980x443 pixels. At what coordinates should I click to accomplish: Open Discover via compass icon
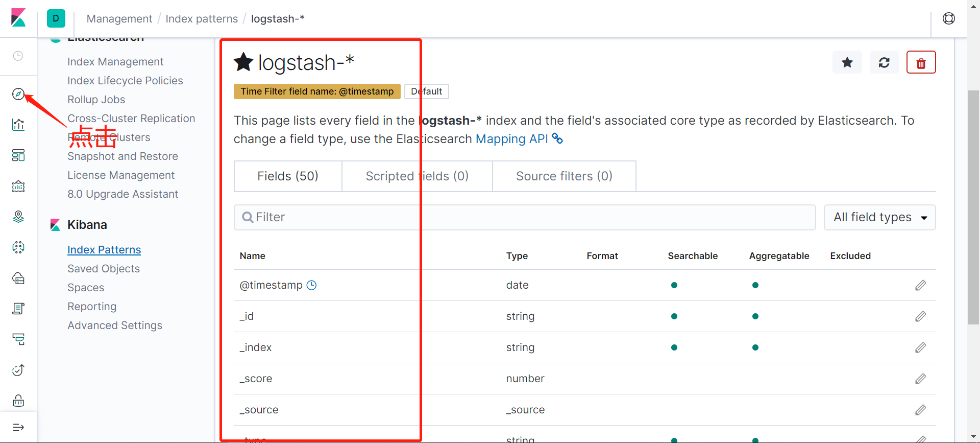click(18, 94)
